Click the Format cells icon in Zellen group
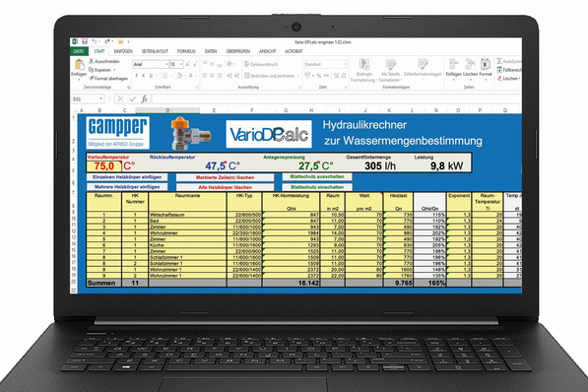The width and height of the screenshot is (588, 392). (486, 65)
